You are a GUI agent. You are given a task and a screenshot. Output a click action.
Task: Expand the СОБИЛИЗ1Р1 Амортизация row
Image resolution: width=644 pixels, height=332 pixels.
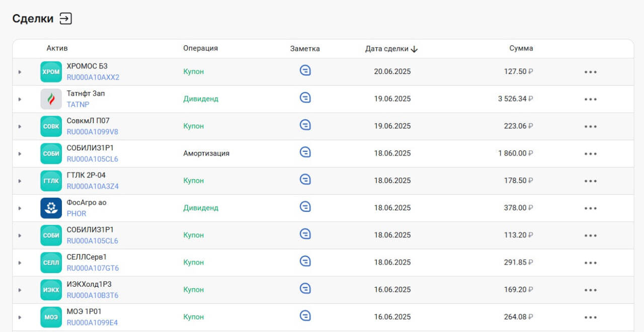(x=20, y=153)
